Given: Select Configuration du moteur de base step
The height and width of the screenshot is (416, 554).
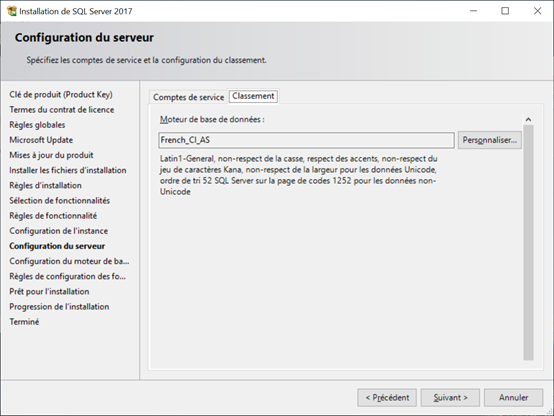Looking at the screenshot, I should tap(69, 262).
